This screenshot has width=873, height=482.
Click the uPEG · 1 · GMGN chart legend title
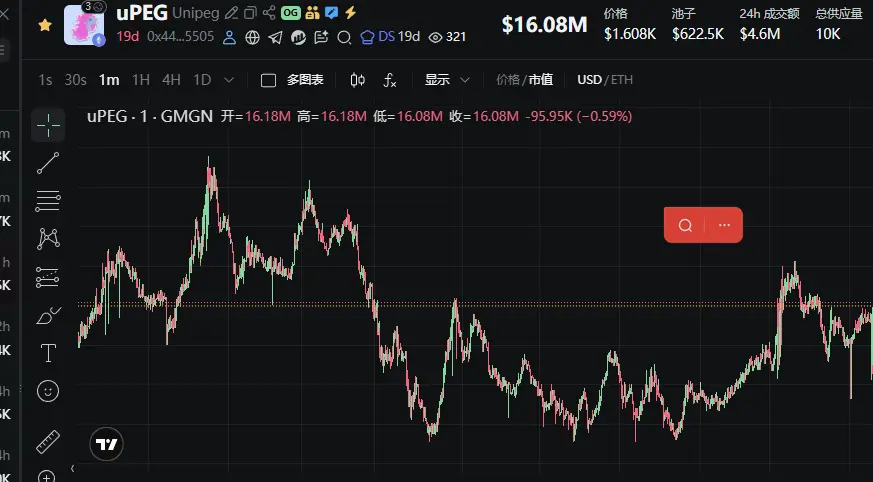150,116
